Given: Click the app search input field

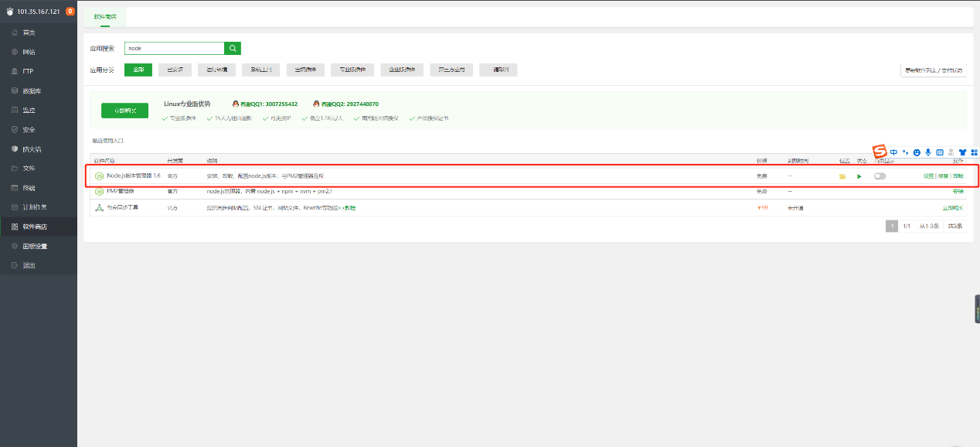Looking at the screenshot, I should pyautogui.click(x=174, y=48).
